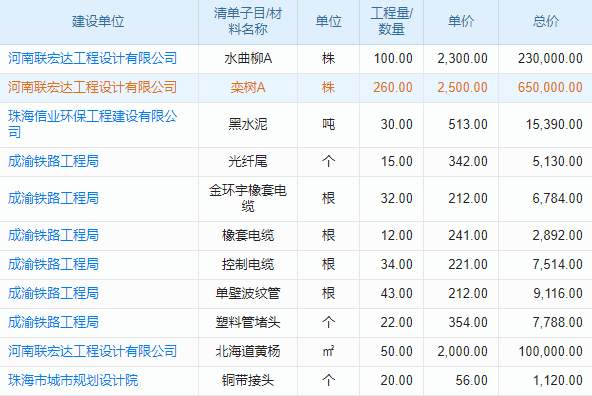Viewport: 592px width, 396px height.
Task: Click the 单位 column header
Action: tap(328, 22)
